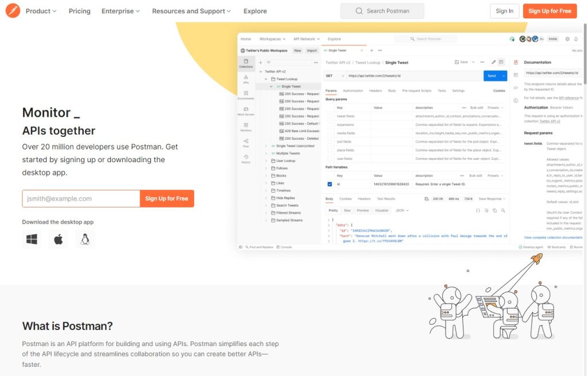Click the page's vertical scrollbar
The image size is (588, 376).
tap(585, 53)
